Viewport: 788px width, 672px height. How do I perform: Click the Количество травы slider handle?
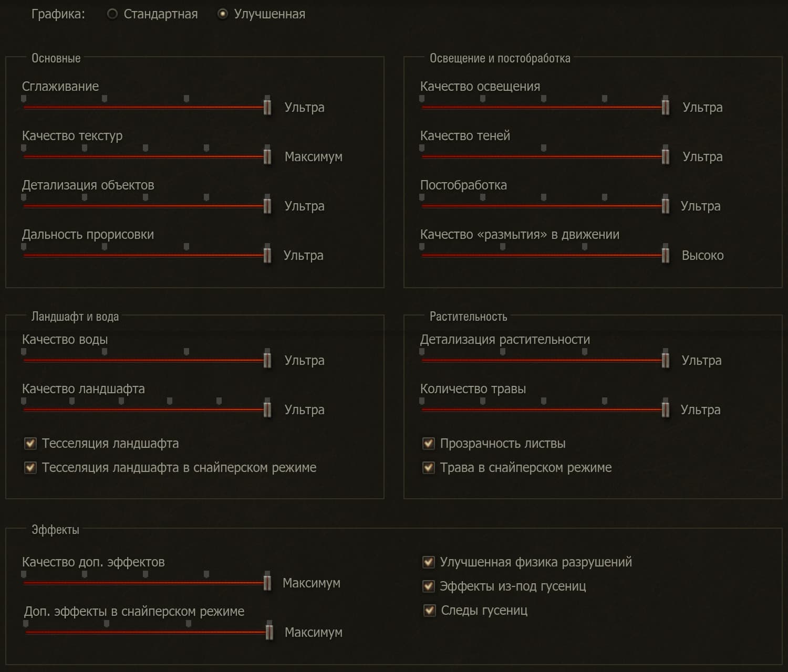tap(666, 409)
